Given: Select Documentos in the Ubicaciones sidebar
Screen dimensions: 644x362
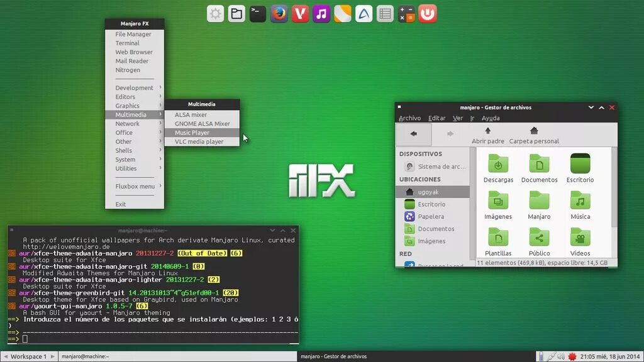Looking at the screenshot, I should [x=433, y=229].
